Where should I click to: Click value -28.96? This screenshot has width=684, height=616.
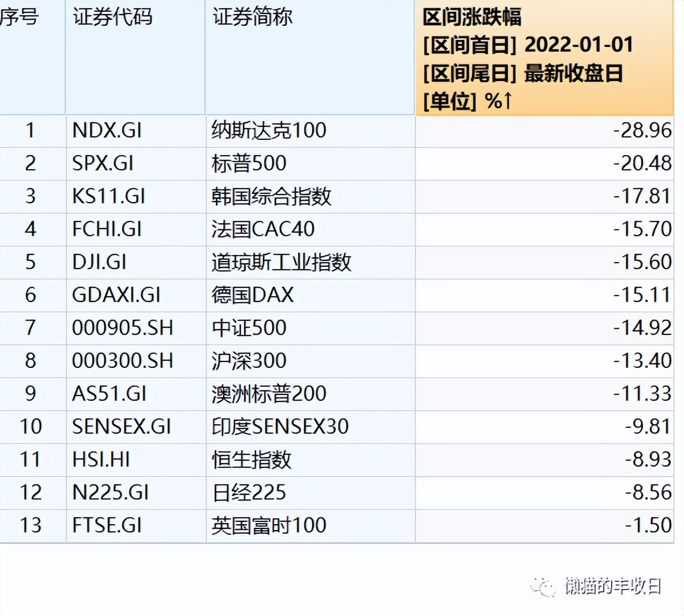click(x=642, y=130)
